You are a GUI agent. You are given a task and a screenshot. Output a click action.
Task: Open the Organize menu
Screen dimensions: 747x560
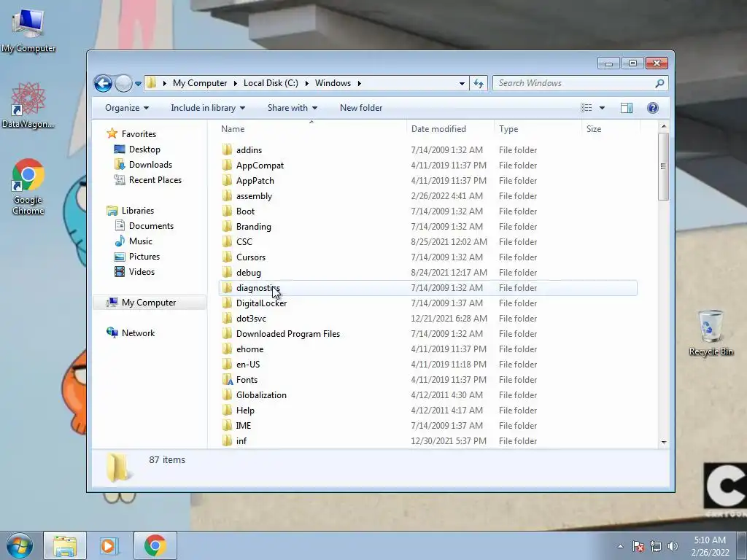click(127, 108)
